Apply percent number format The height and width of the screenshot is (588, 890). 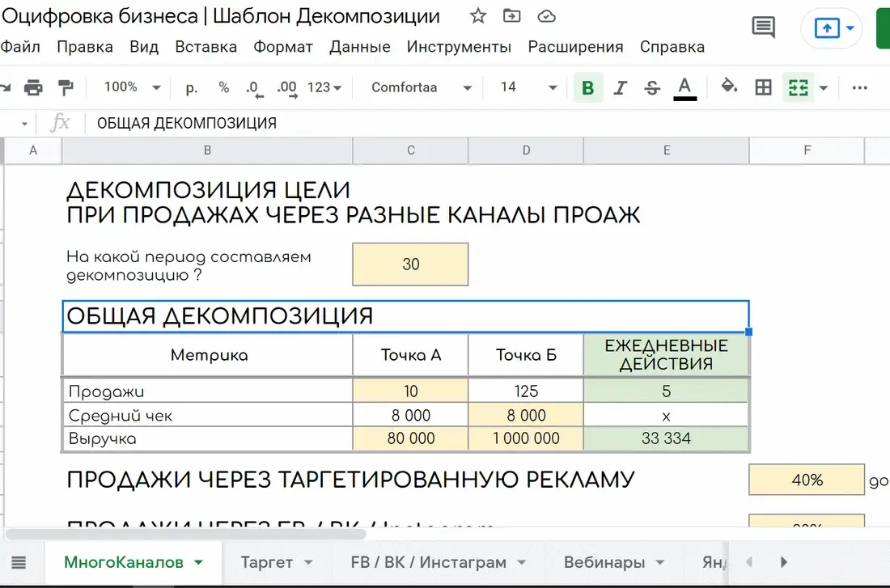pyautogui.click(x=223, y=87)
